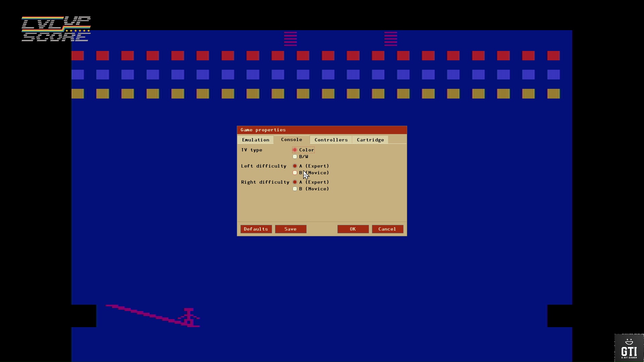Screen dimensions: 644x362
Task: Set Left difficulty to A (Expert)
Action: pyautogui.click(x=311, y=166)
